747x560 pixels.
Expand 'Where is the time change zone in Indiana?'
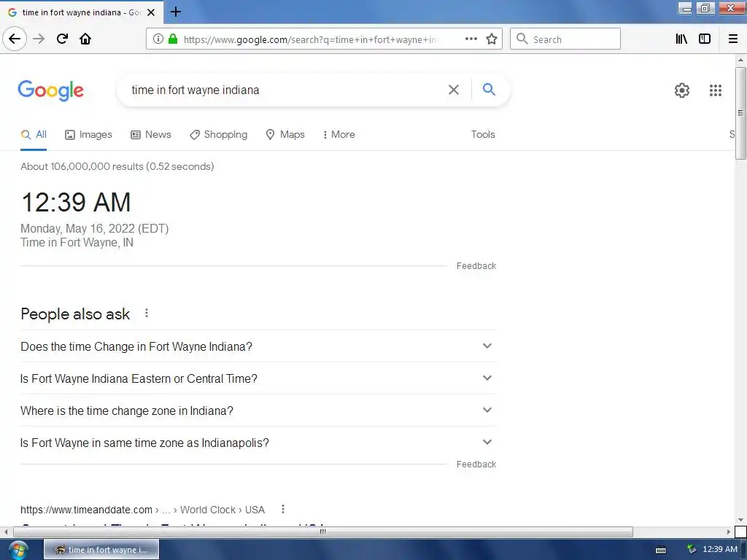[x=258, y=410]
